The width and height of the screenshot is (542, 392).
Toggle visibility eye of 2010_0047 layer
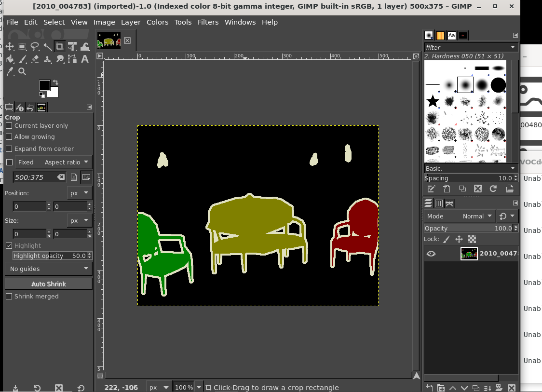(x=431, y=254)
